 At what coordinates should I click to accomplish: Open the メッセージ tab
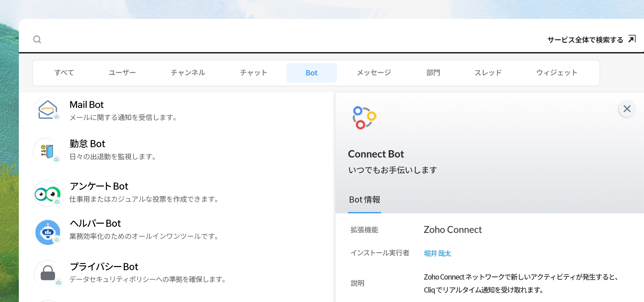pos(373,73)
